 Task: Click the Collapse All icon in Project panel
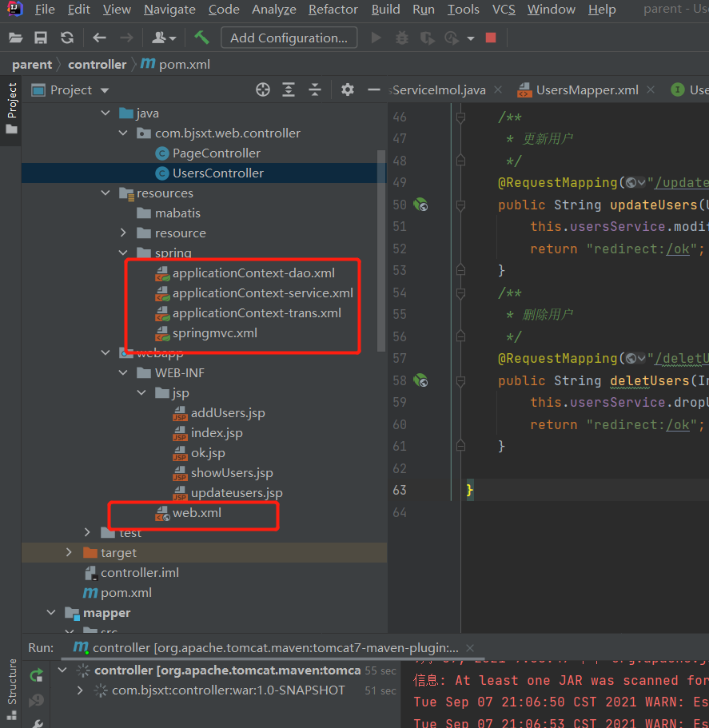point(315,90)
